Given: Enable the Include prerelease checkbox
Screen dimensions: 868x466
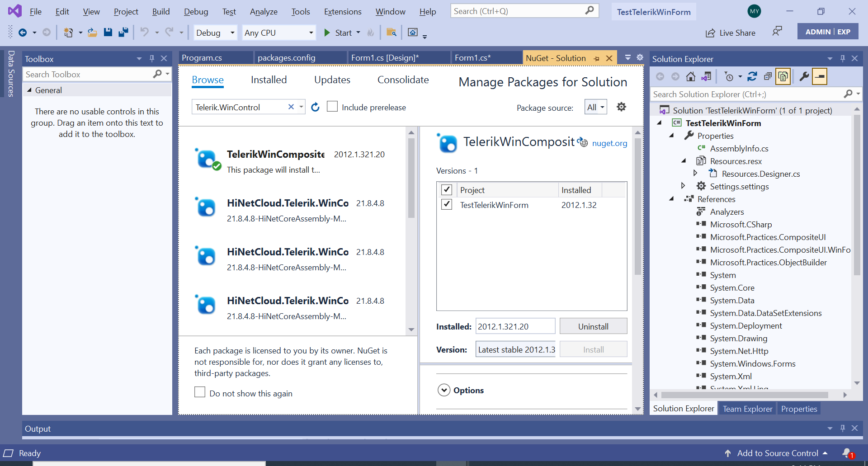Looking at the screenshot, I should (332, 106).
